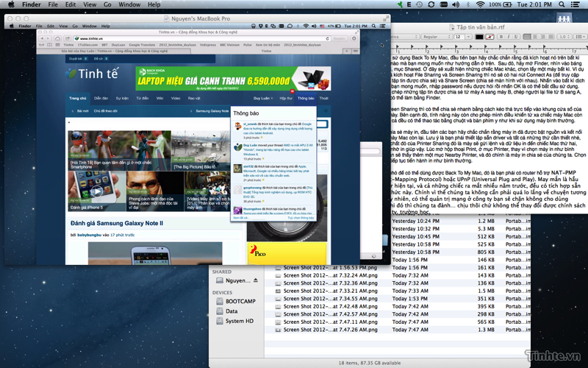
Task: Set right text alignment in TextEdit
Action: coord(542,36)
